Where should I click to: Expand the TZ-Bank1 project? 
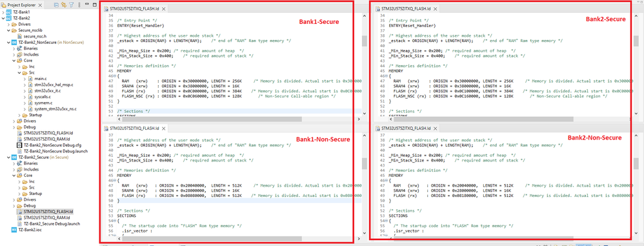(3, 12)
